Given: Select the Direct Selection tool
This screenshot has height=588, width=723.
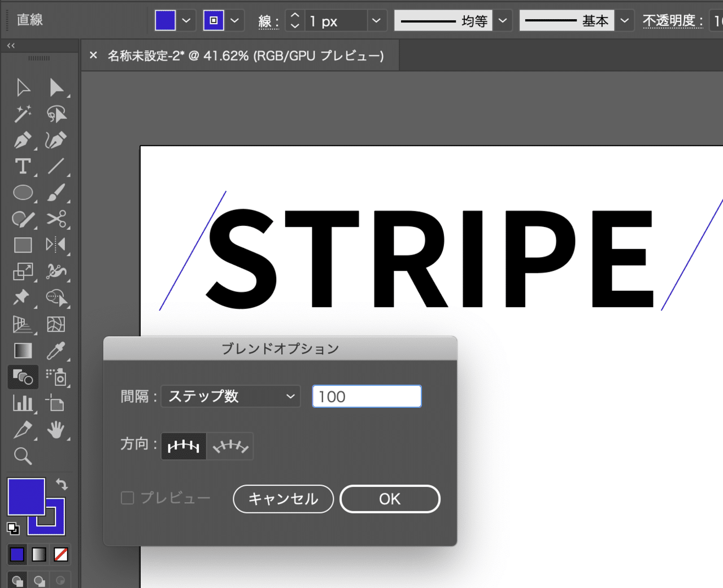Looking at the screenshot, I should pyautogui.click(x=56, y=88).
